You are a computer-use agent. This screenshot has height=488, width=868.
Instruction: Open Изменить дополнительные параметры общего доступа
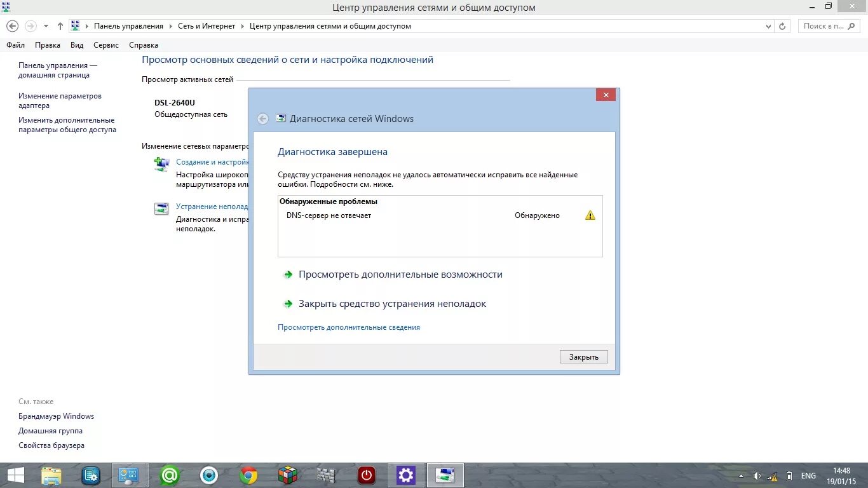[67, 125]
